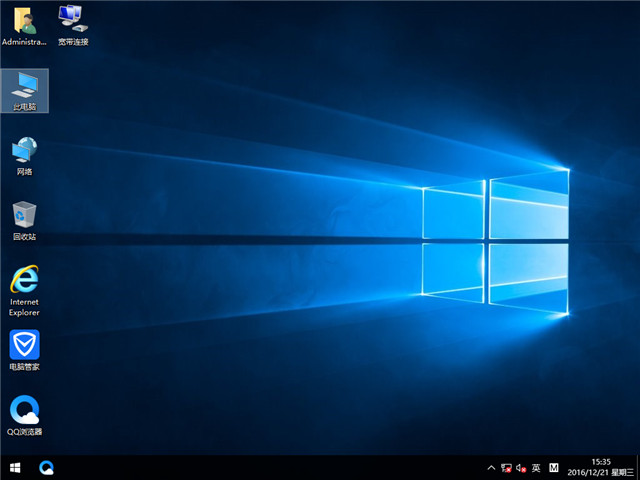Viewport: 640px width, 480px height.
Task: Open the disconnected network tray icon
Action: point(506,467)
